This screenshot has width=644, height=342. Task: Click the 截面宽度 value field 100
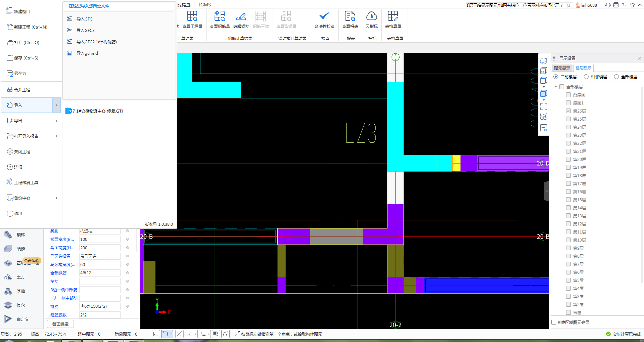point(100,239)
